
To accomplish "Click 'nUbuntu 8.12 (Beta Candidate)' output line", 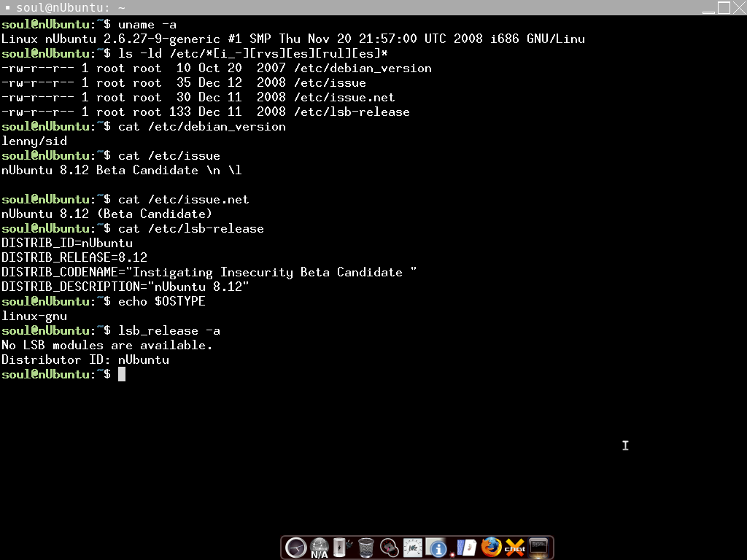I will click(107, 214).
